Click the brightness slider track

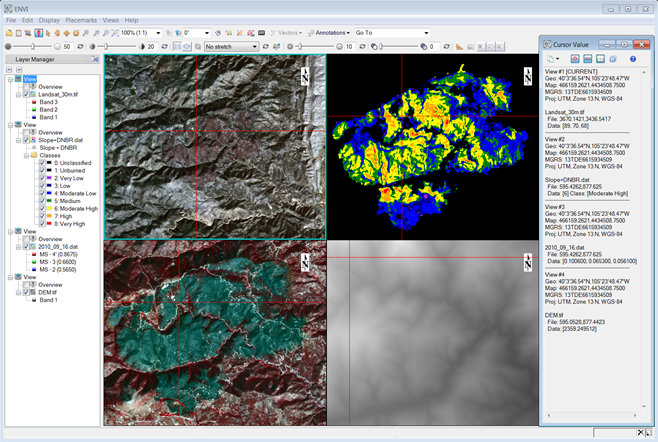click(x=32, y=46)
